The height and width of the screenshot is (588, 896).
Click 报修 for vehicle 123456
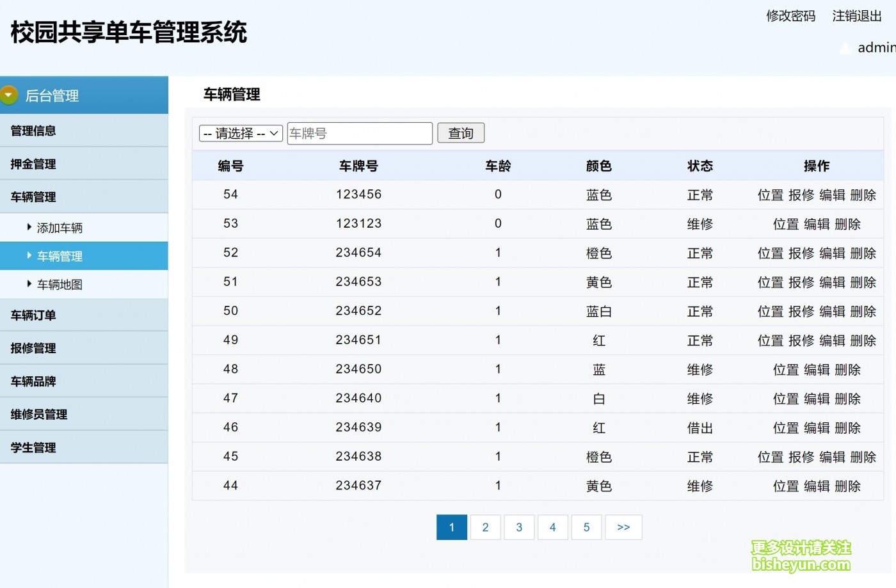[x=801, y=195]
